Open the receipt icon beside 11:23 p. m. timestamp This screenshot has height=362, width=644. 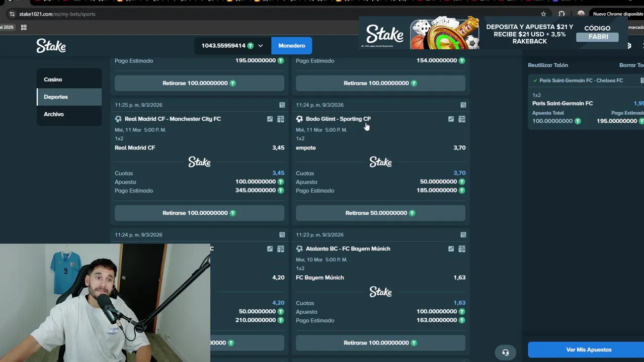pos(463,235)
